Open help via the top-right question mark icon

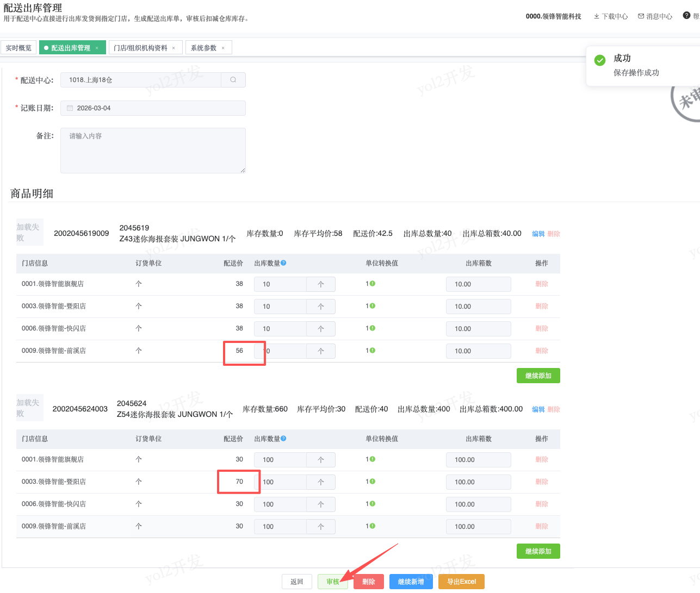click(x=686, y=16)
